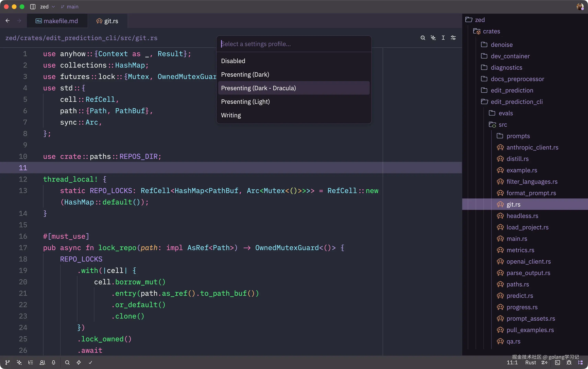
Task: Open the collaboration panel icon
Action: (42, 362)
